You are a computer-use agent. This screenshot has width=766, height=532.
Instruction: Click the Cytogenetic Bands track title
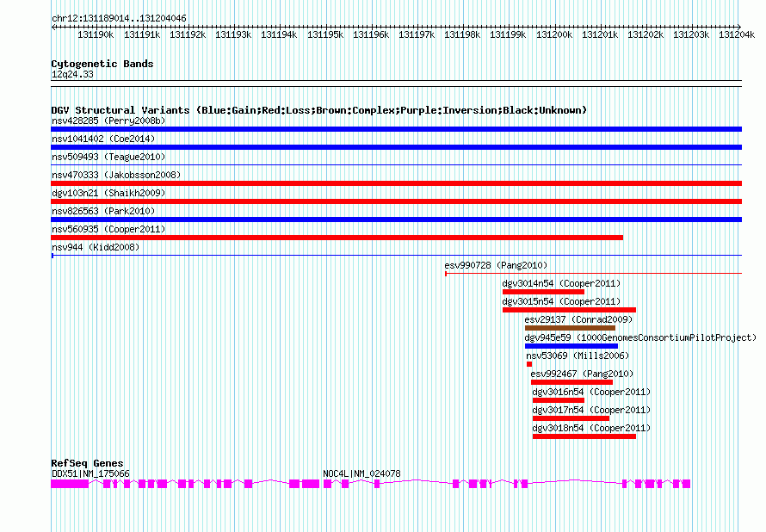(102, 64)
